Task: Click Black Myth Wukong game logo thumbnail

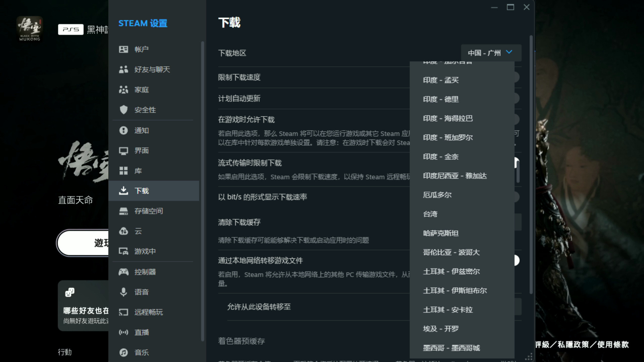Action: [x=30, y=29]
